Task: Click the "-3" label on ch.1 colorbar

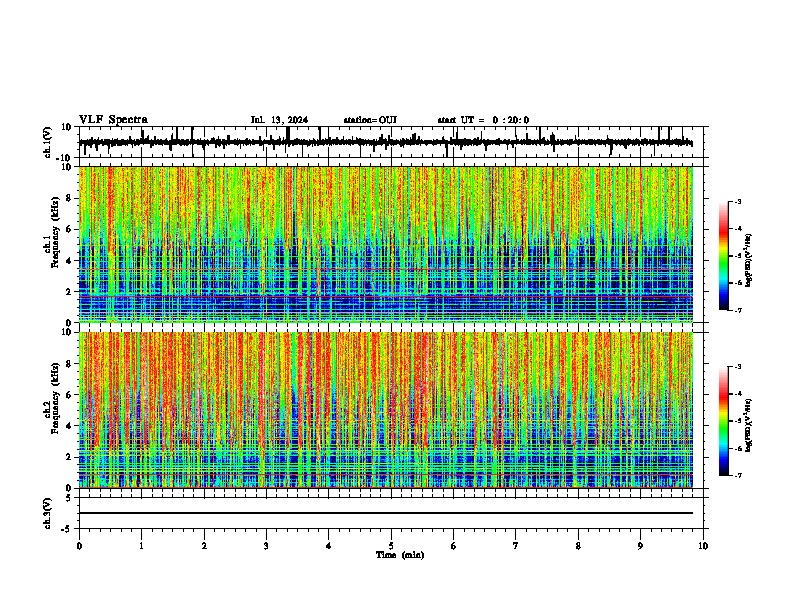Action: [x=738, y=201]
